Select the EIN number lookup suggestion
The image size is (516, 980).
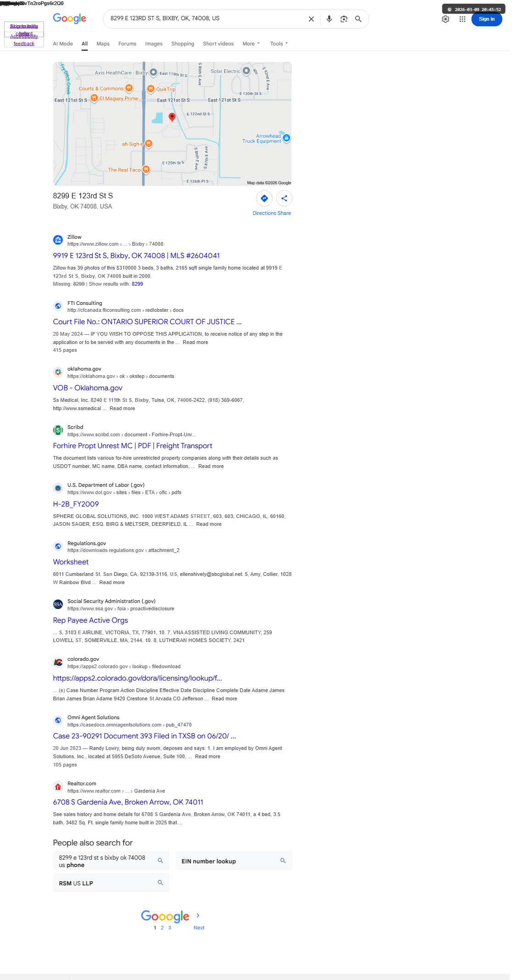(234, 861)
